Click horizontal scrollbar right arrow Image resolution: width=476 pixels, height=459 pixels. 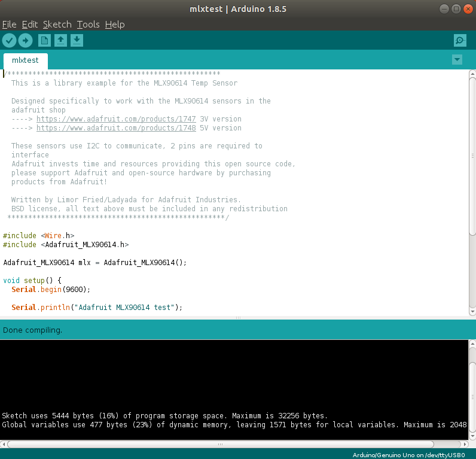click(465, 444)
